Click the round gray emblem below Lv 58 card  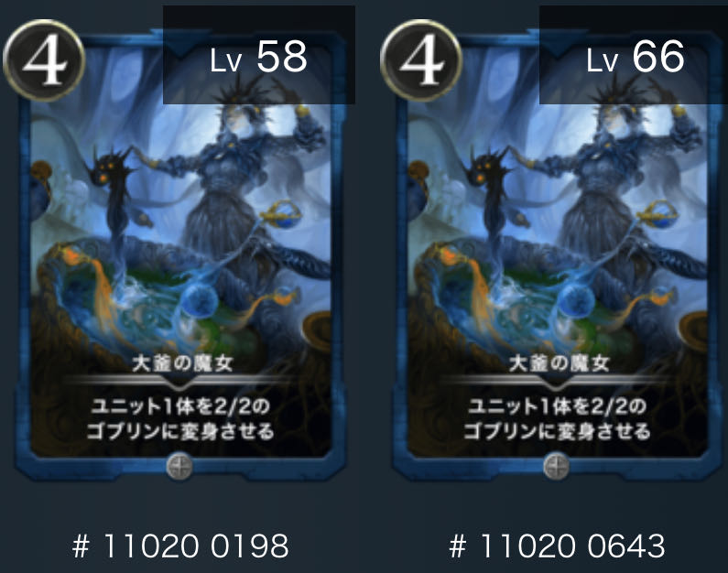pos(179,466)
